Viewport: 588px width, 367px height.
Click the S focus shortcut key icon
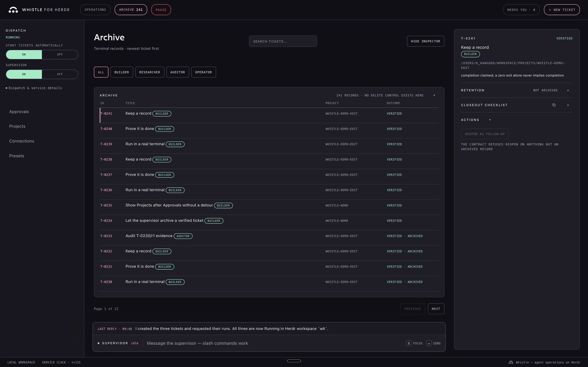409,343
